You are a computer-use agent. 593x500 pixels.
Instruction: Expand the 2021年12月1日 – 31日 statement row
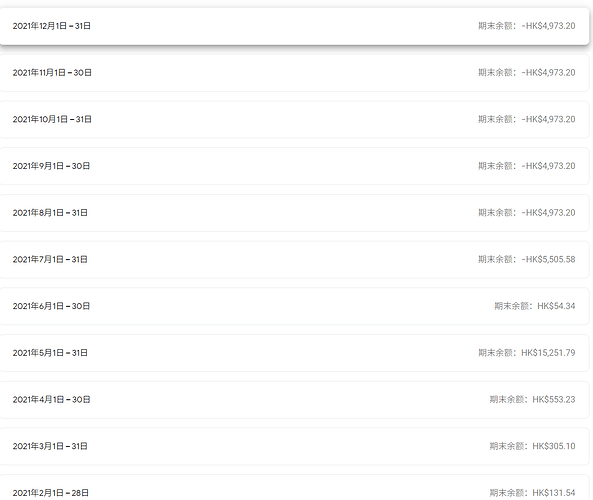click(x=294, y=26)
